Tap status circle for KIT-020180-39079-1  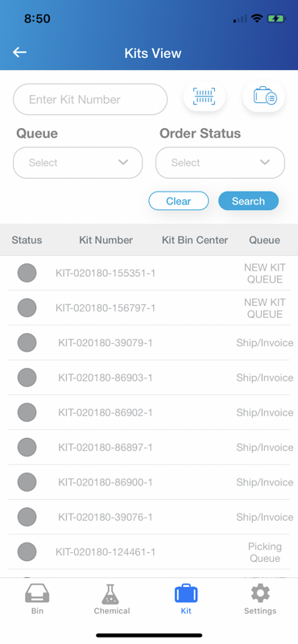pos(27,343)
